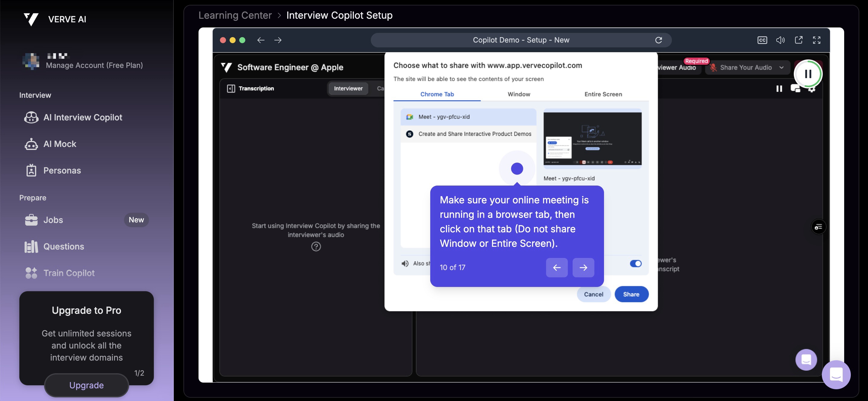Reload the Copilot Demo refresh icon
Screen dimensions: 868x401
click(x=658, y=40)
